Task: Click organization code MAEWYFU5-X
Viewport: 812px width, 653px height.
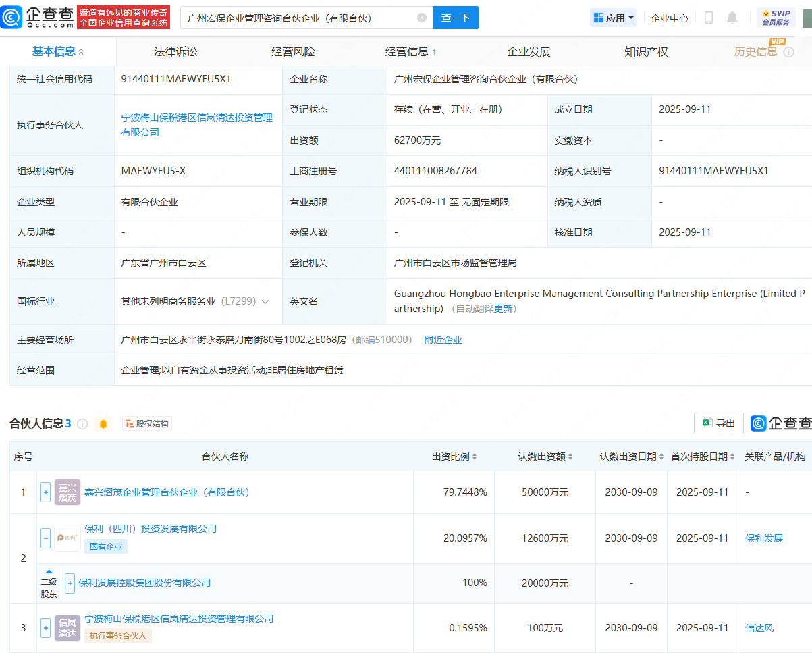Action: 153,171
